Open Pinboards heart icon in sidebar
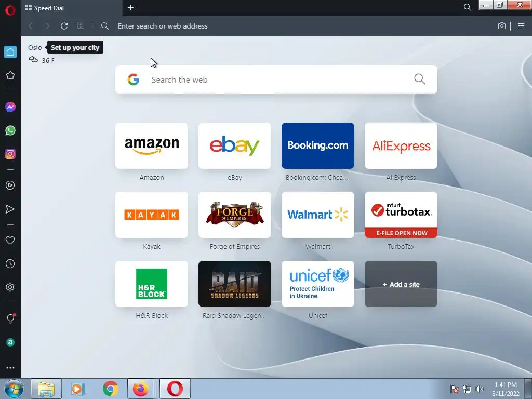Screen dimensions: 532x399 coord(10,240)
